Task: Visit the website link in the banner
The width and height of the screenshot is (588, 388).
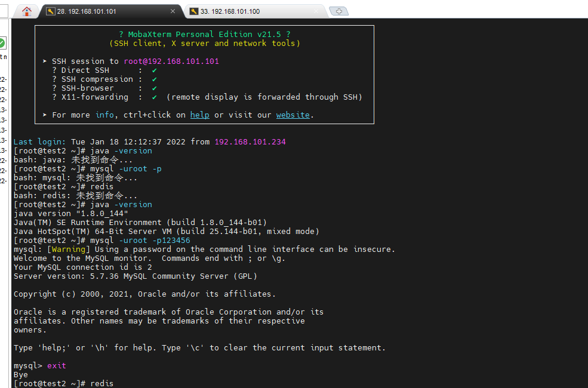Action: tap(293, 115)
